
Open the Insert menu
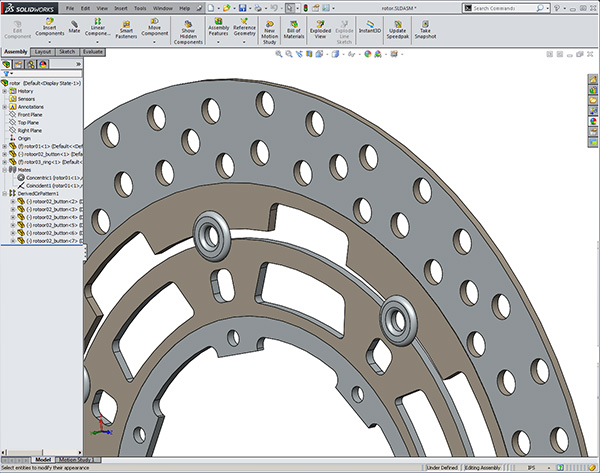[121, 8]
